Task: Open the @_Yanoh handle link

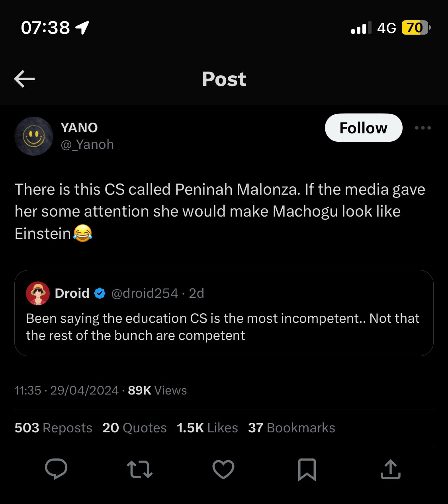Action: (87, 144)
